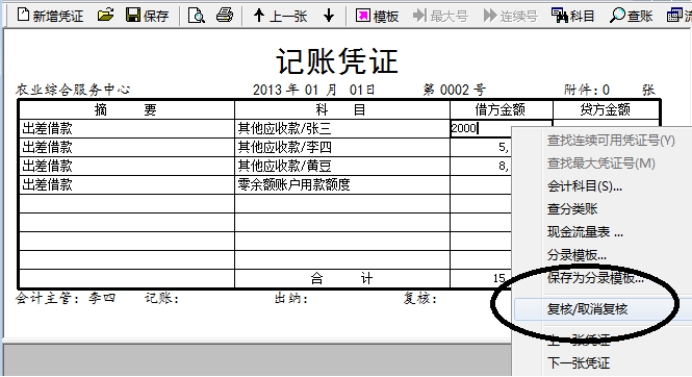This screenshot has height=377, width=692.
Task: Click the 最大号 toolbar button
Action: tap(440, 16)
